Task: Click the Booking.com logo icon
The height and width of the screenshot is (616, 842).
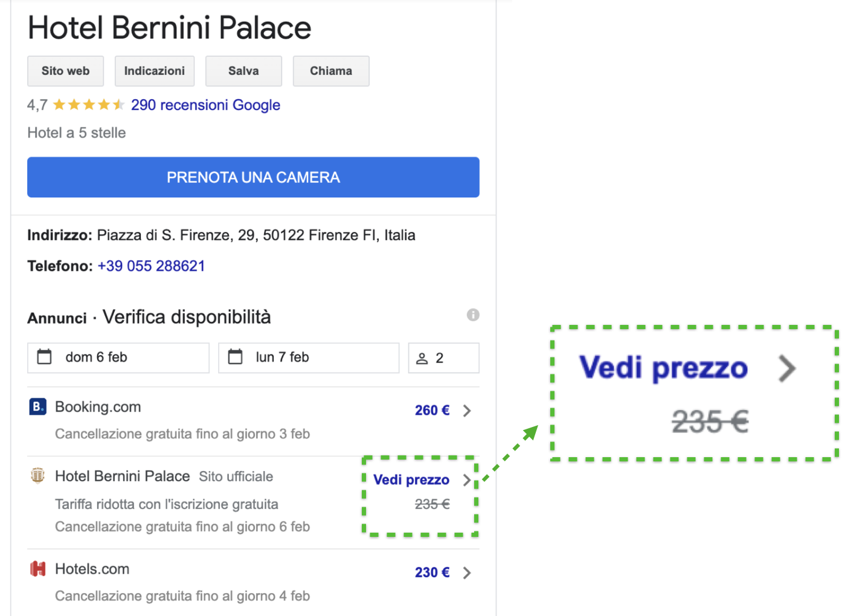Action: pyautogui.click(x=37, y=407)
